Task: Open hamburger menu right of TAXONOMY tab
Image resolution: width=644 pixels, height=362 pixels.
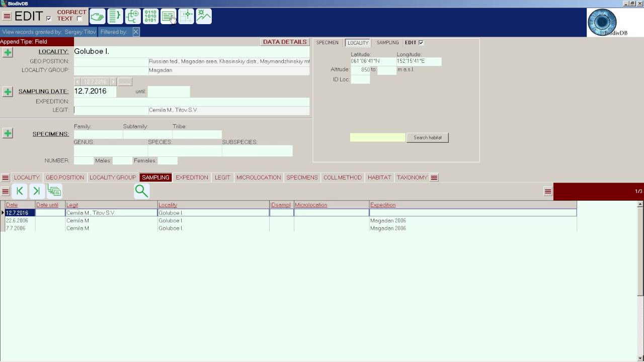Action: coord(434,177)
